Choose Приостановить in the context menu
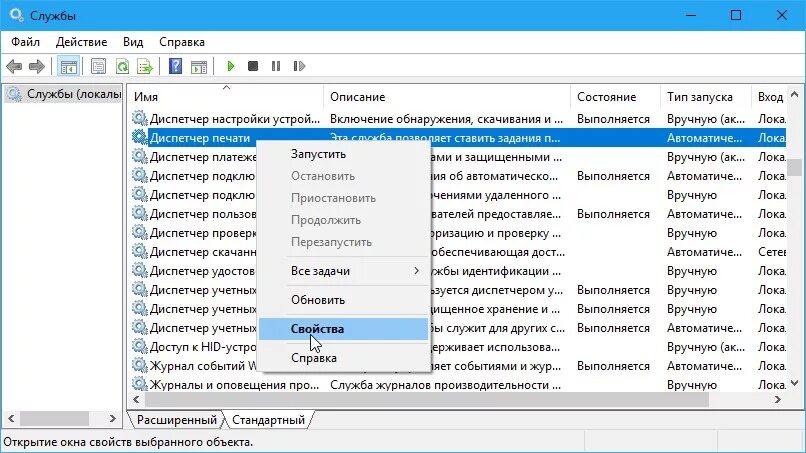This screenshot has width=806, height=453. click(343, 198)
